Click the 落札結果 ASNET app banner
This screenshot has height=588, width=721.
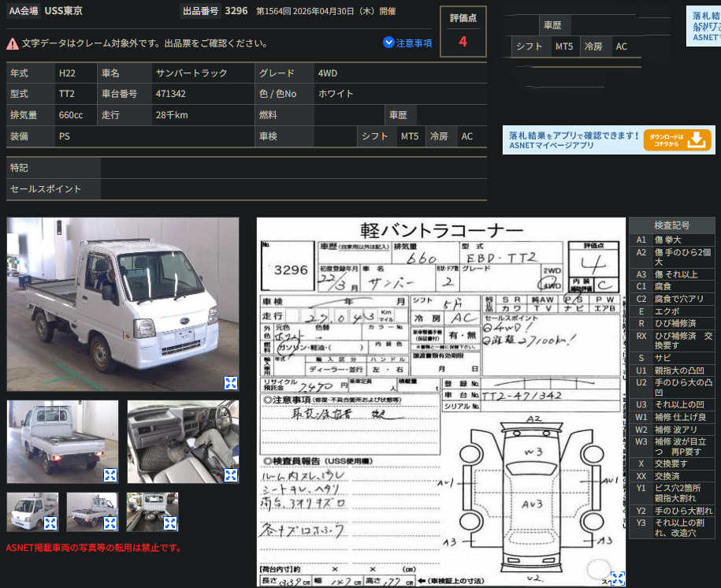point(609,140)
